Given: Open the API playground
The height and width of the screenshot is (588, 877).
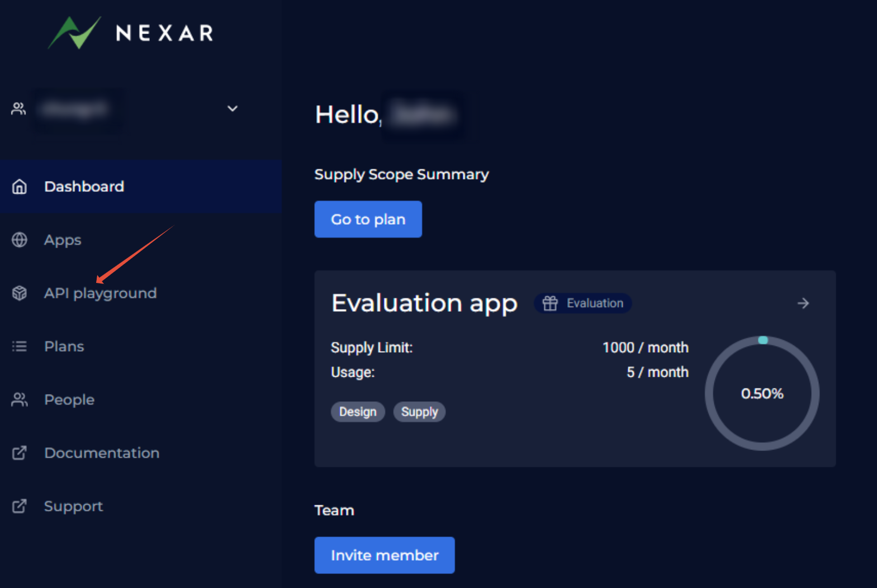Looking at the screenshot, I should tap(101, 293).
